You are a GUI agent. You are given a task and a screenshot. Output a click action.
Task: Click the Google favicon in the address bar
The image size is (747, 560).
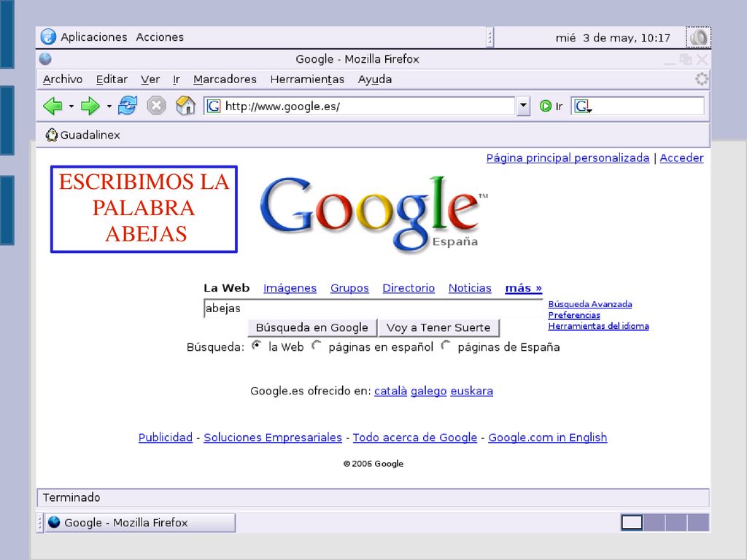tap(214, 106)
